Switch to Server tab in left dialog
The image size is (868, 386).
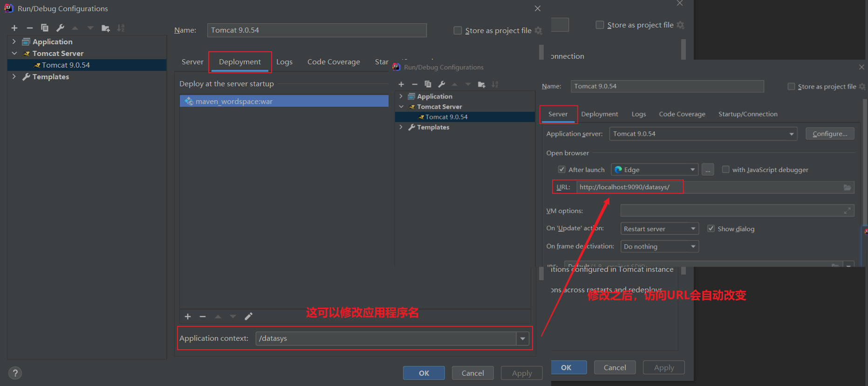192,62
